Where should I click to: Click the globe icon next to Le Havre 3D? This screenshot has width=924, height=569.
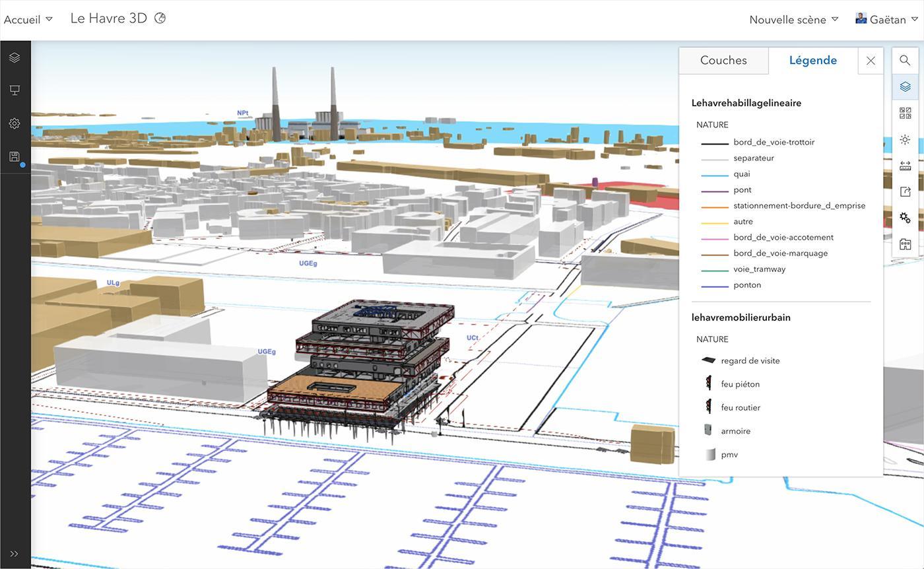point(160,18)
